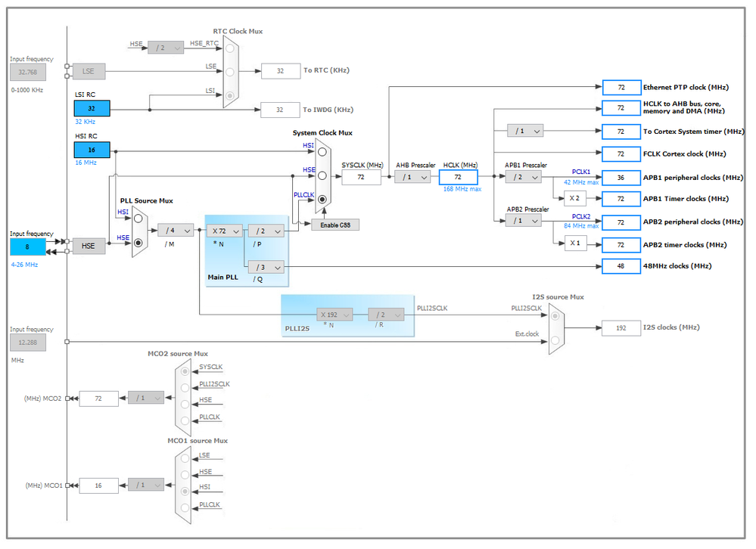Select LSE input in RTC Clock Mux

pyautogui.click(x=230, y=72)
